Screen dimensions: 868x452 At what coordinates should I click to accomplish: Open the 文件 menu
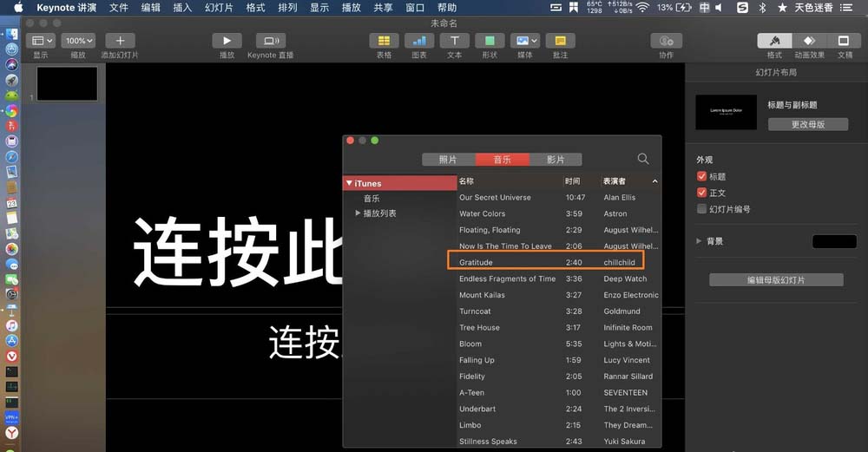tap(118, 7)
